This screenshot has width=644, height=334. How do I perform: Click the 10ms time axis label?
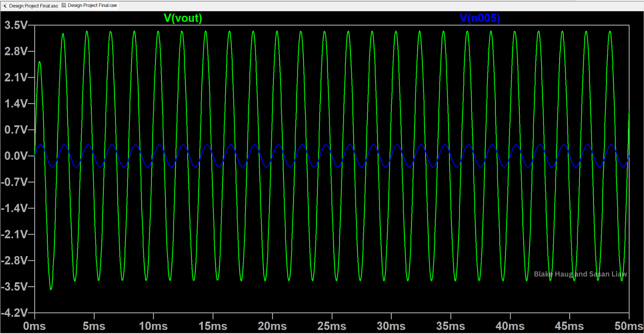[153, 326]
